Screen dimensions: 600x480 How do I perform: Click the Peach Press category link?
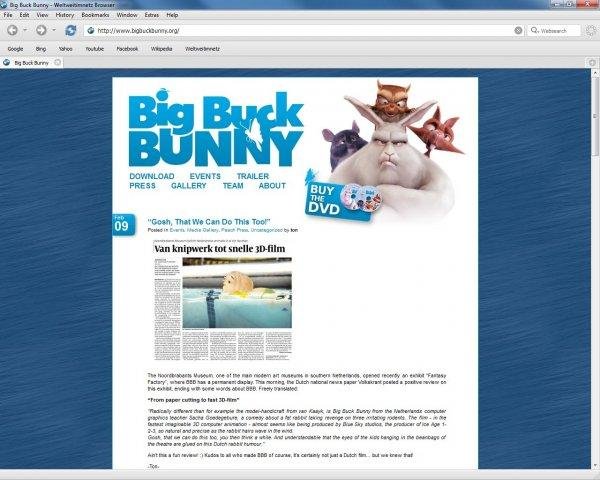click(235, 230)
